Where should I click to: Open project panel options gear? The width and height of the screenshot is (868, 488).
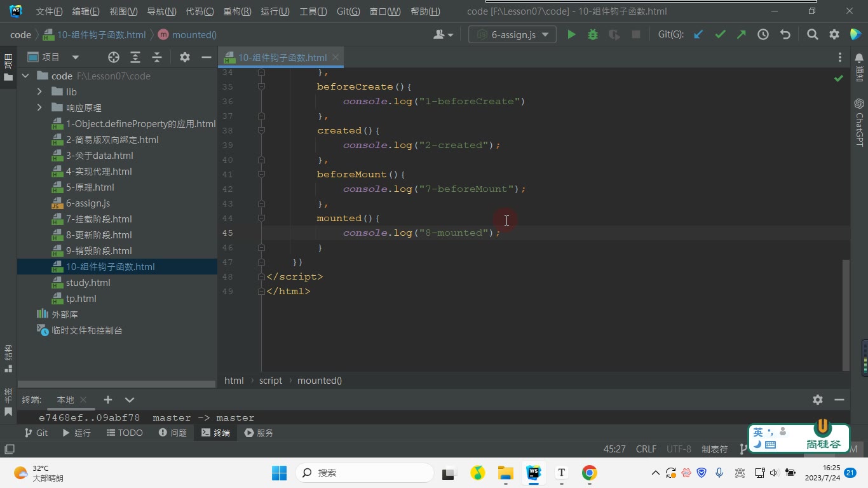click(x=185, y=57)
